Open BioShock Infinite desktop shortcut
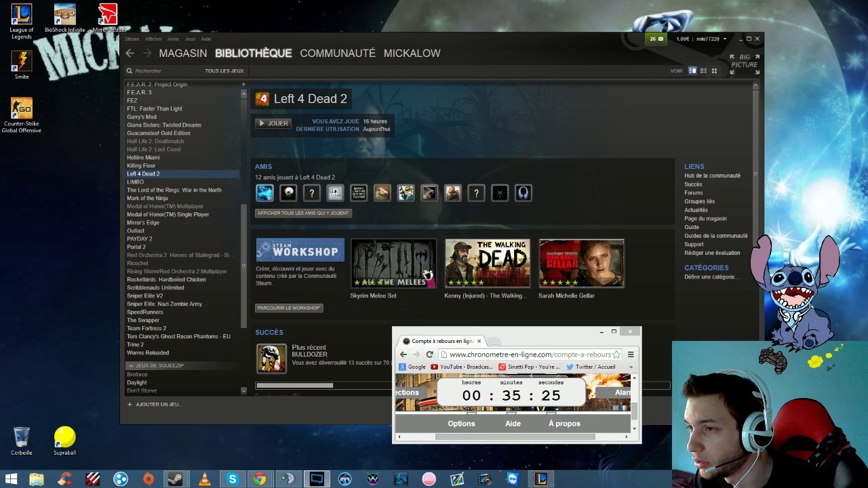 (65, 18)
